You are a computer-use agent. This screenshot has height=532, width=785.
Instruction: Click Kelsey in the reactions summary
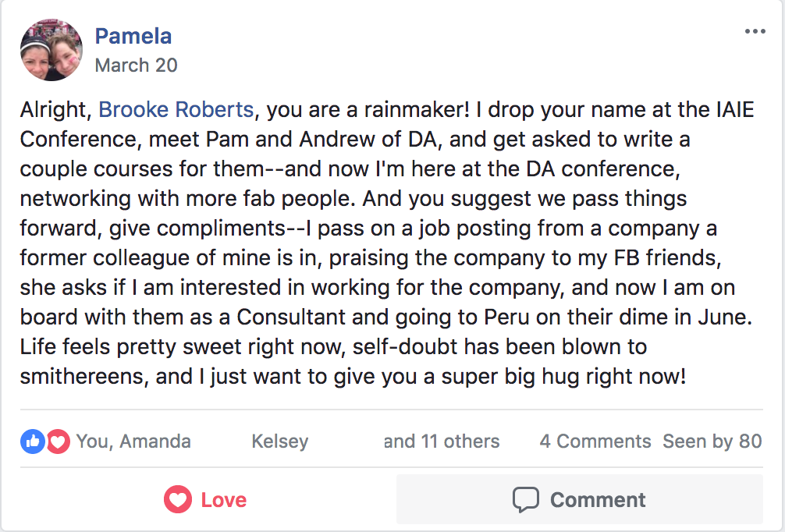tap(279, 442)
